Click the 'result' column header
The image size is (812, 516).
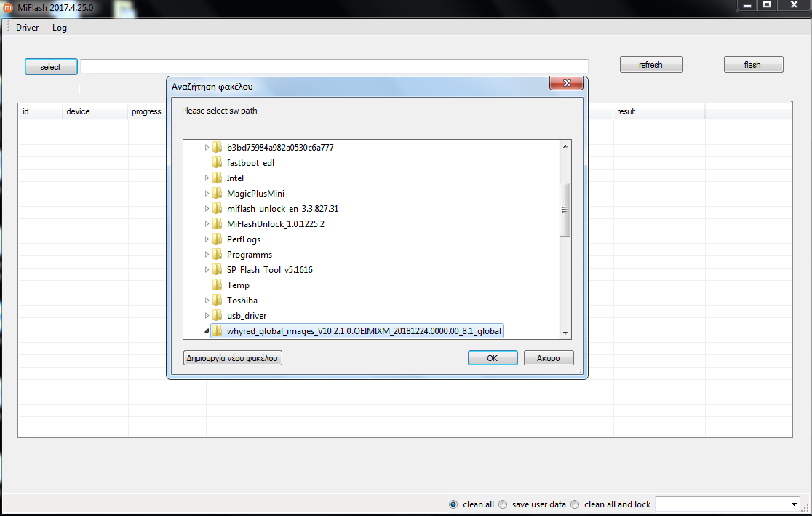[x=658, y=111]
